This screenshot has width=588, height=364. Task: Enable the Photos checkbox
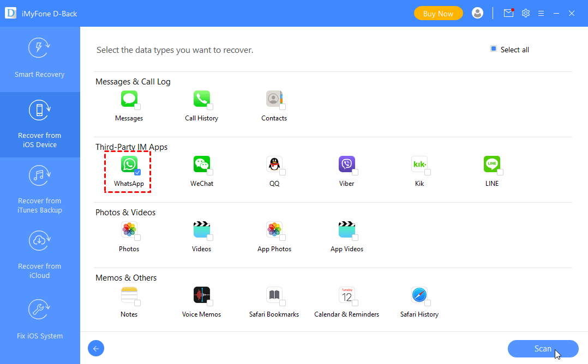click(137, 237)
